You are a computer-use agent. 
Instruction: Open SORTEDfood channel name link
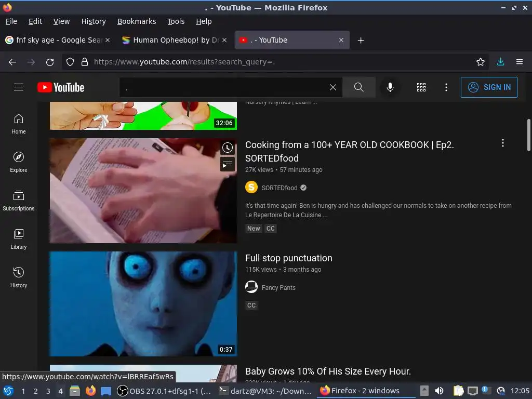(x=280, y=188)
